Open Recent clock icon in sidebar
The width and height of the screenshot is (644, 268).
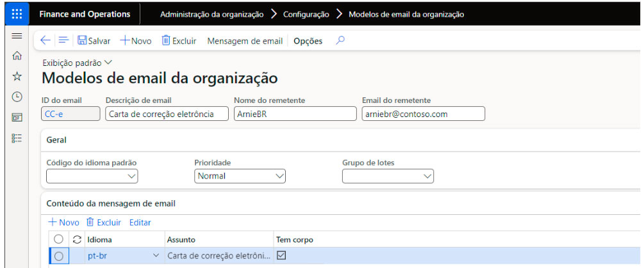pos(17,97)
